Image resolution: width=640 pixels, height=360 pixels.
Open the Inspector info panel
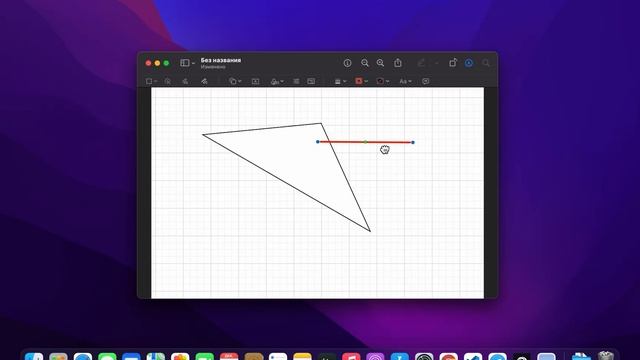coord(347,63)
